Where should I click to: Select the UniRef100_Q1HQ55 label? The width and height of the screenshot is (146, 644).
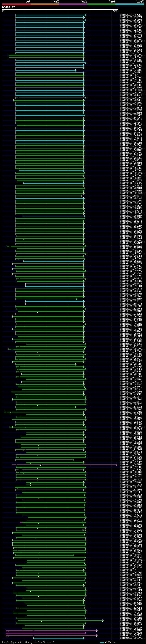click(x=131, y=50)
